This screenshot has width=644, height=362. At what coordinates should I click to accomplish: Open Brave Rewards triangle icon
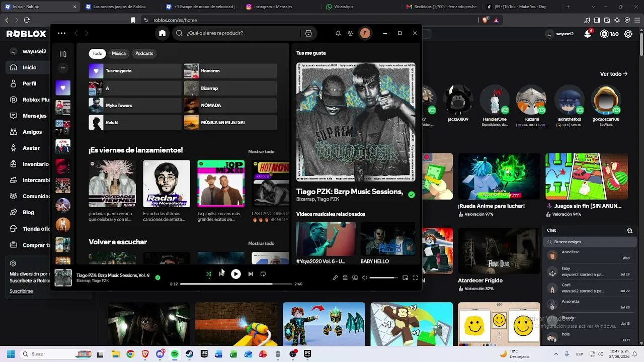(x=496, y=20)
